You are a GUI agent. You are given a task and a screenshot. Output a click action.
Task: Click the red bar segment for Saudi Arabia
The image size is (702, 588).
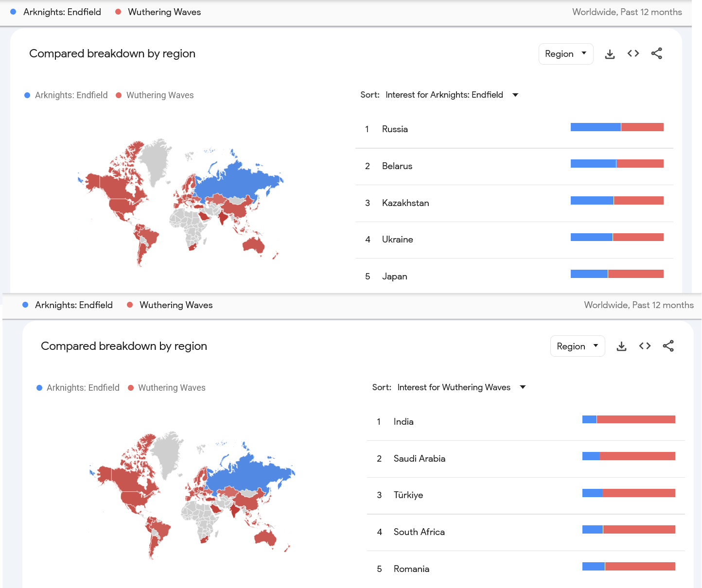click(x=637, y=456)
